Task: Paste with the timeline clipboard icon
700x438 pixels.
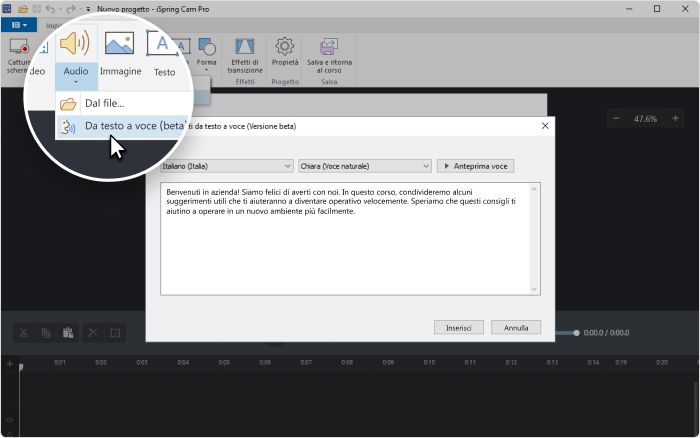Action: click(68, 333)
